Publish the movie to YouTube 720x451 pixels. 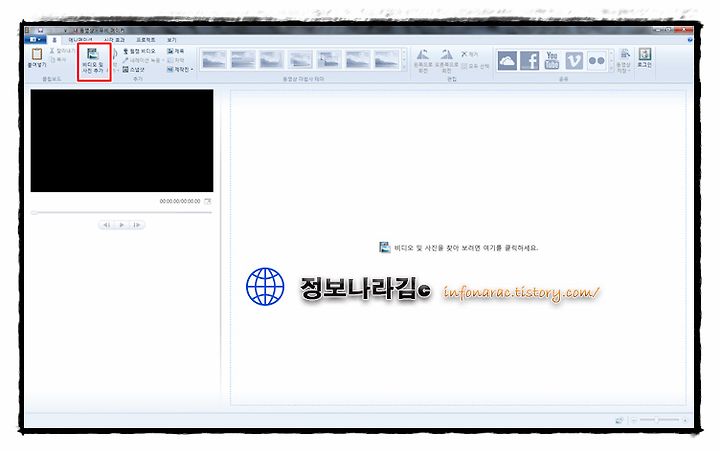coord(552,61)
